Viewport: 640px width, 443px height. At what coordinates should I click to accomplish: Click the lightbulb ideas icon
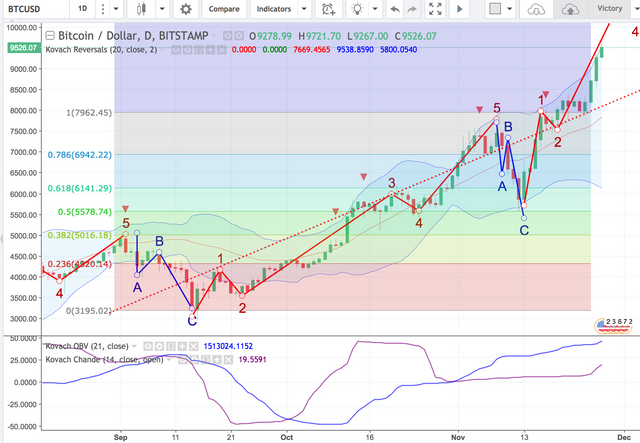(358, 9)
